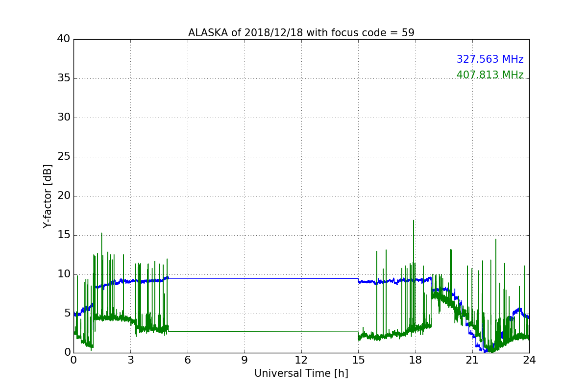Click the x-axis tick label 6
The width and height of the screenshot is (588, 392).
(x=187, y=360)
